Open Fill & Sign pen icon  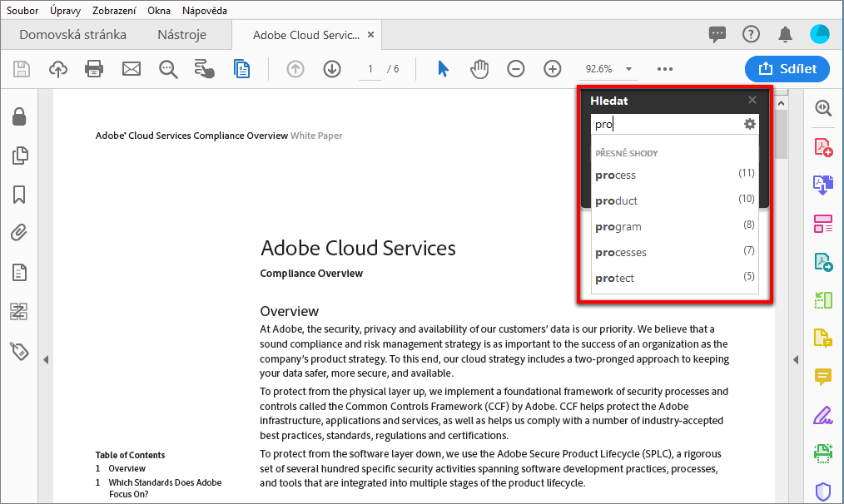tap(823, 415)
